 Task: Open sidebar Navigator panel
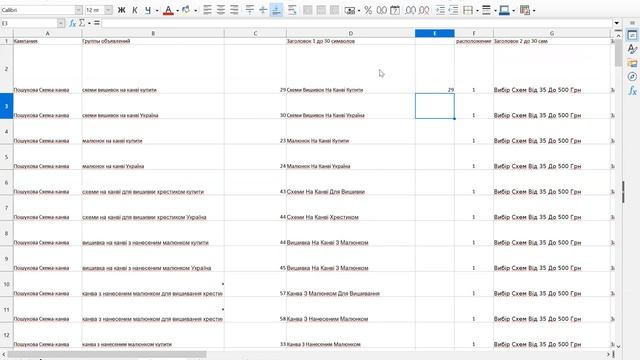(x=632, y=76)
